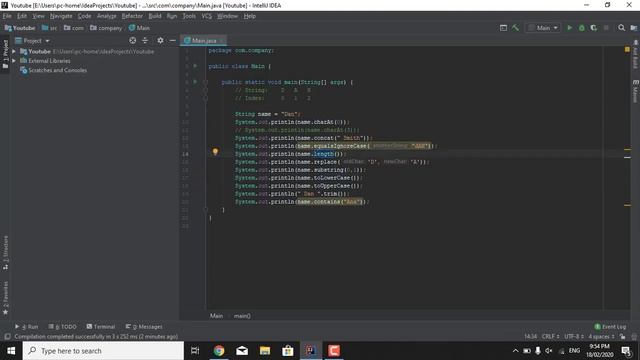Select the Main.java editor tab
The image size is (640, 360).
pos(203,40)
